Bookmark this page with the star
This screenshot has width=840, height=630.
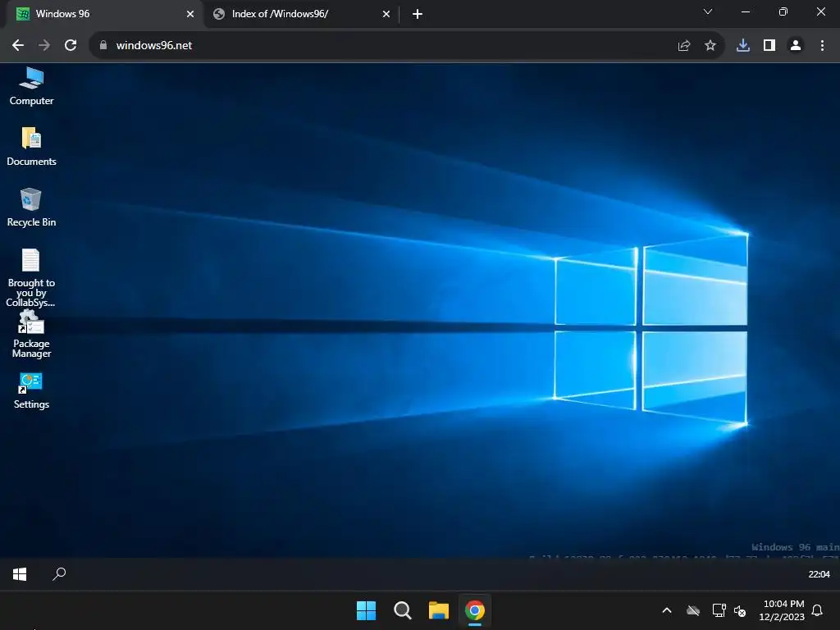[x=710, y=46]
